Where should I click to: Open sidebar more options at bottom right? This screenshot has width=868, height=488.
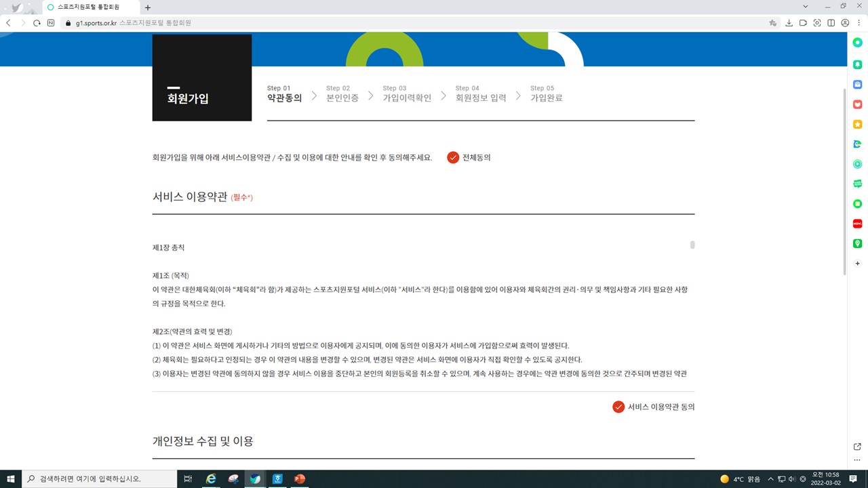(x=857, y=460)
